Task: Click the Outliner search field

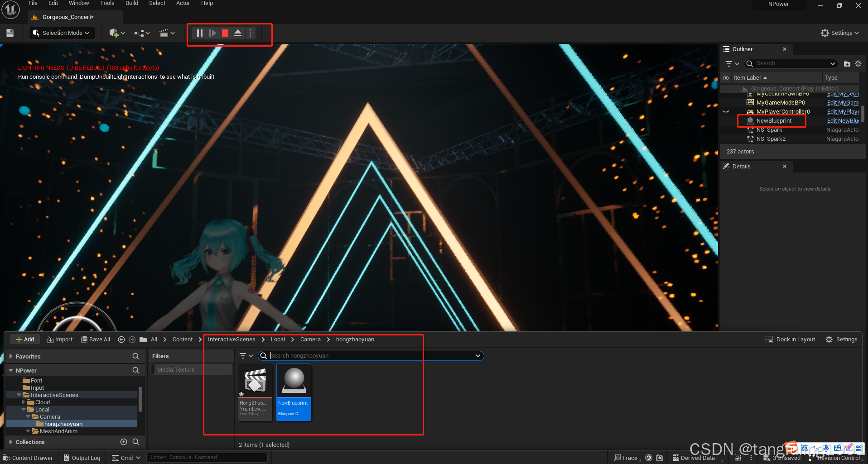Action: pyautogui.click(x=791, y=64)
